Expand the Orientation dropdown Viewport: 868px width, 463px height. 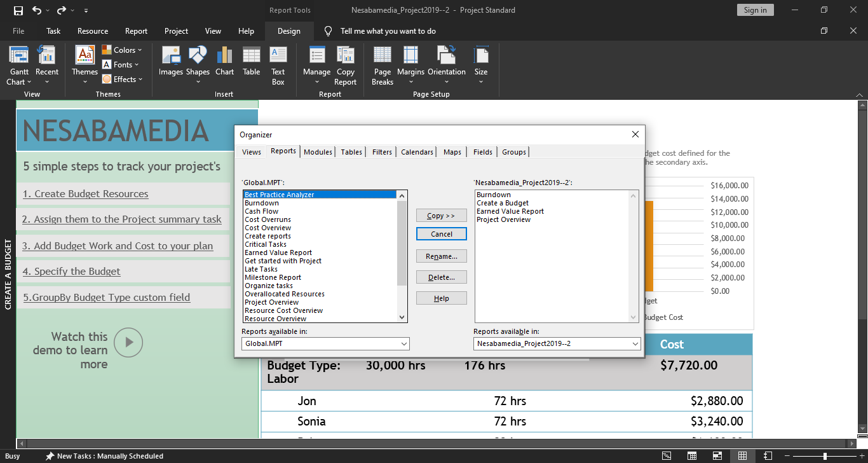pos(447,81)
